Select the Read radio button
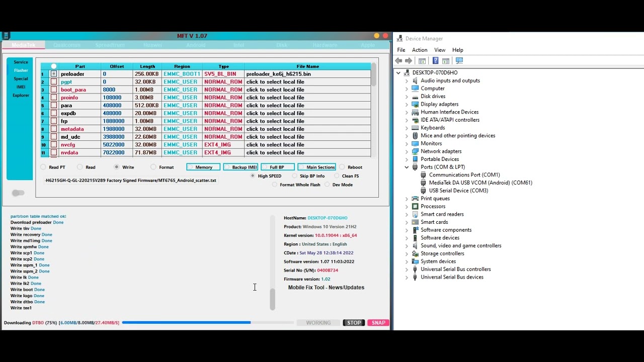 click(80, 167)
